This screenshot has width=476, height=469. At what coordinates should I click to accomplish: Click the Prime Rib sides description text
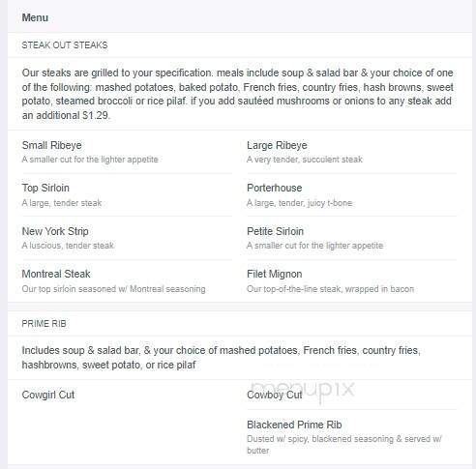tap(222, 358)
